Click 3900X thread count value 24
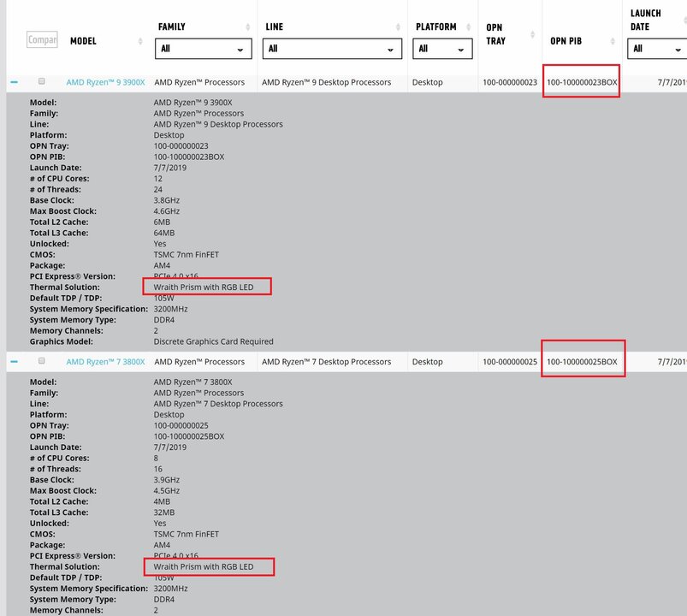 (157, 190)
